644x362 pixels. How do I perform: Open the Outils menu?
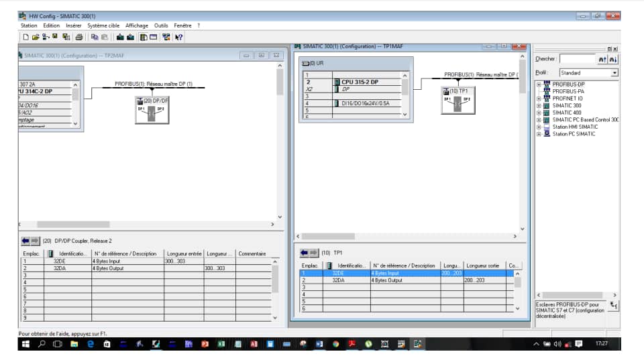click(x=161, y=25)
